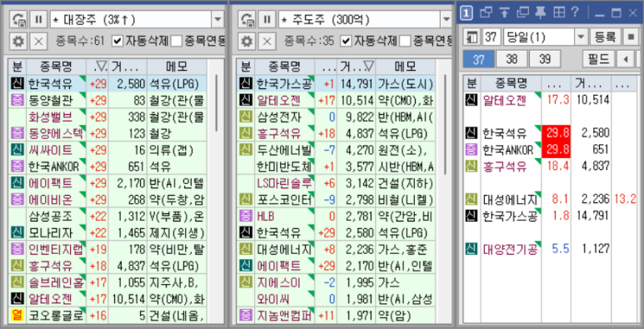This screenshot has height=329, width=644.
Task: Sort 대장주 list by the ▽ change-rate column header
Action: tap(97, 67)
